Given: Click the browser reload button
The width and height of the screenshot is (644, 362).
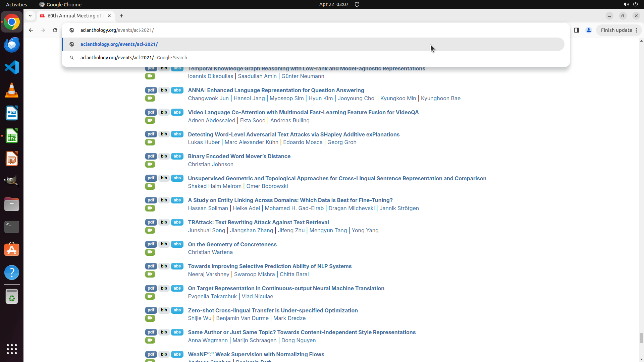Looking at the screenshot, I should (55, 30).
